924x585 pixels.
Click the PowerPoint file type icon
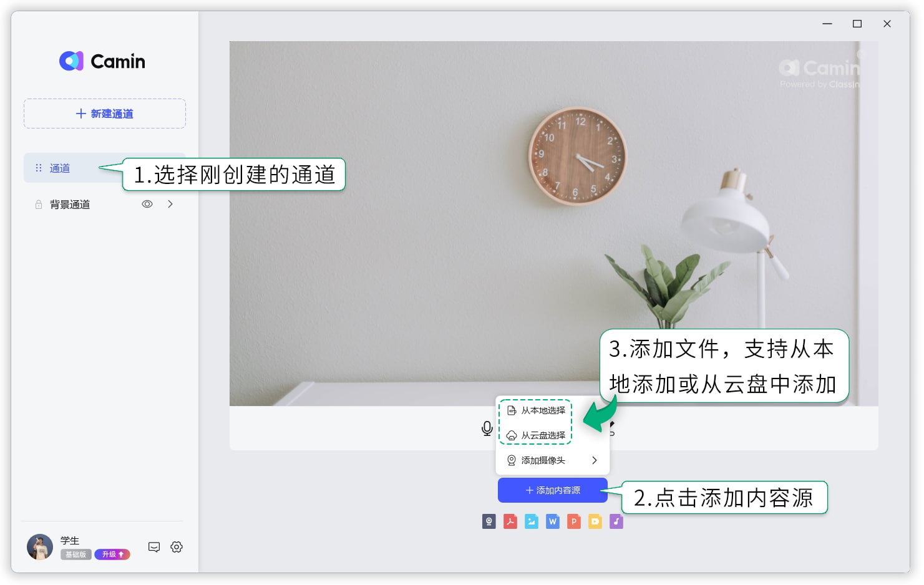pos(574,521)
